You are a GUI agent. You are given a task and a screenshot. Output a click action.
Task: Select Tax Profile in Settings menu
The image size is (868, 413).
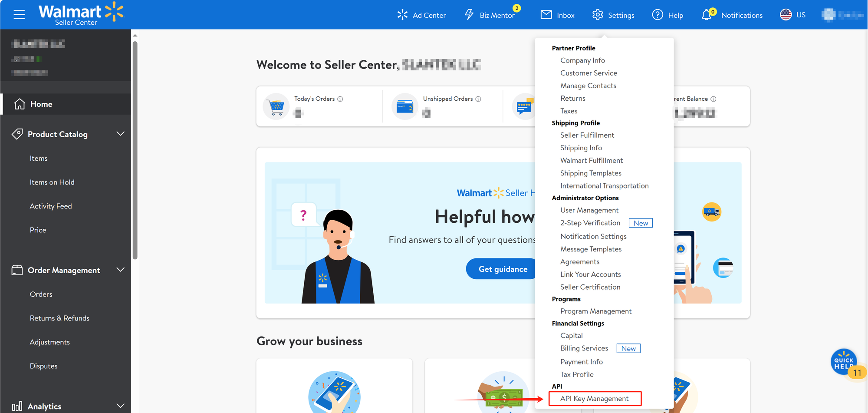[577, 374]
